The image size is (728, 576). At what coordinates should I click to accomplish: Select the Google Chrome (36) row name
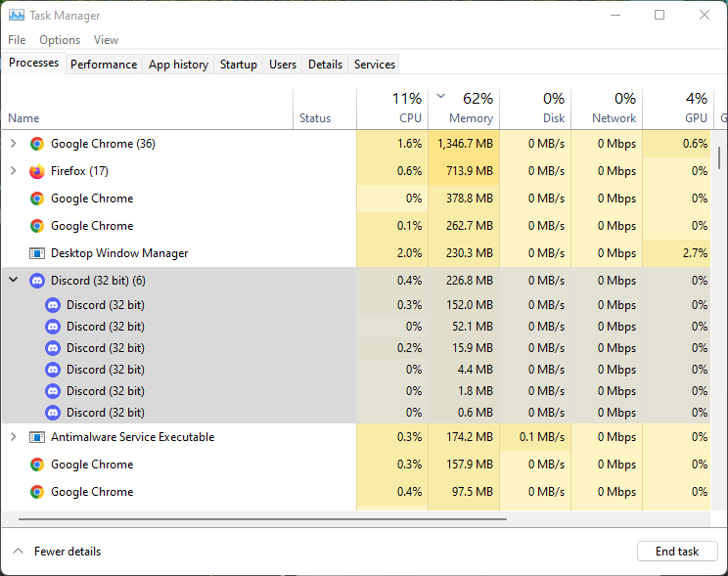pos(103,144)
